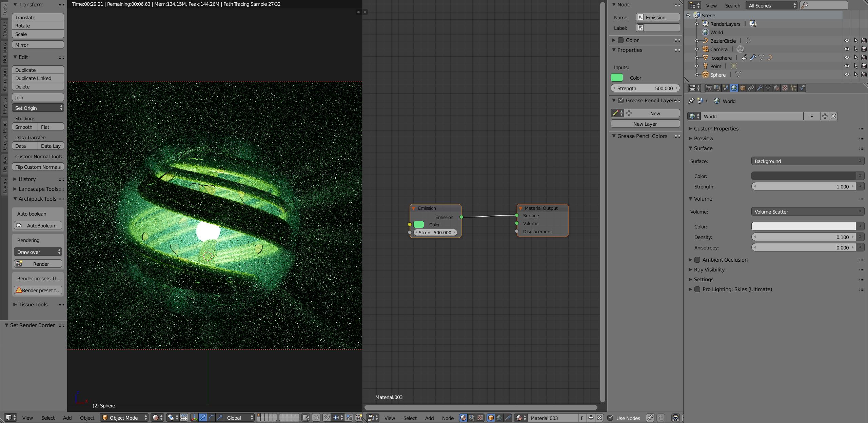The width and height of the screenshot is (868, 423).
Task: Hide the Icosphere in viewport
Action: click(847, 58)
